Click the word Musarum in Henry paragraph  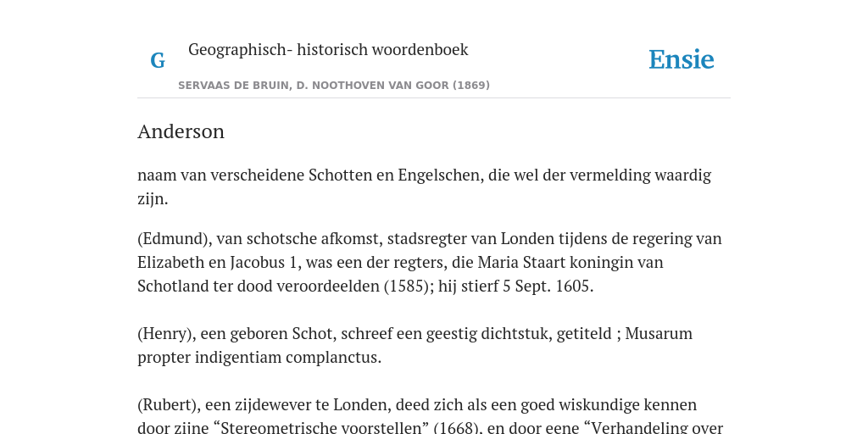pos(659,334)
